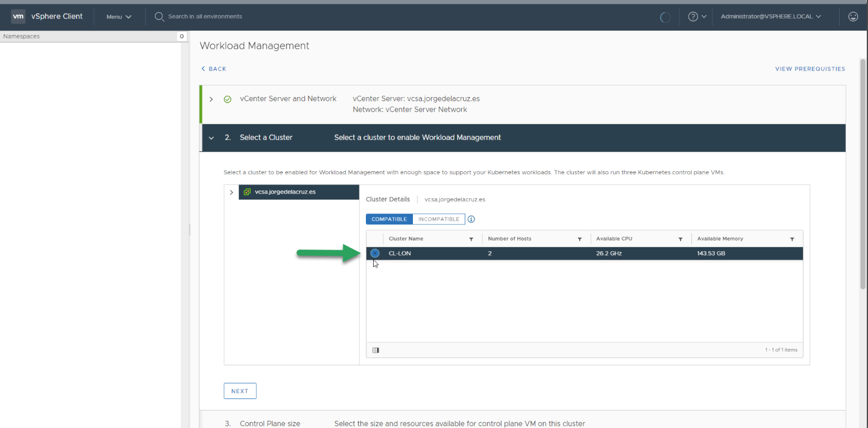This screenshot has width=868, height=428.
Task: Open Administrator@VSPHERE.LOCAL user dropdown
Action: pos(771,16)
